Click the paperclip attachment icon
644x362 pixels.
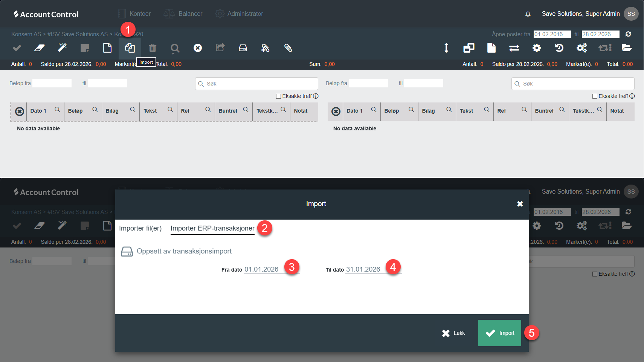point(288,48)
